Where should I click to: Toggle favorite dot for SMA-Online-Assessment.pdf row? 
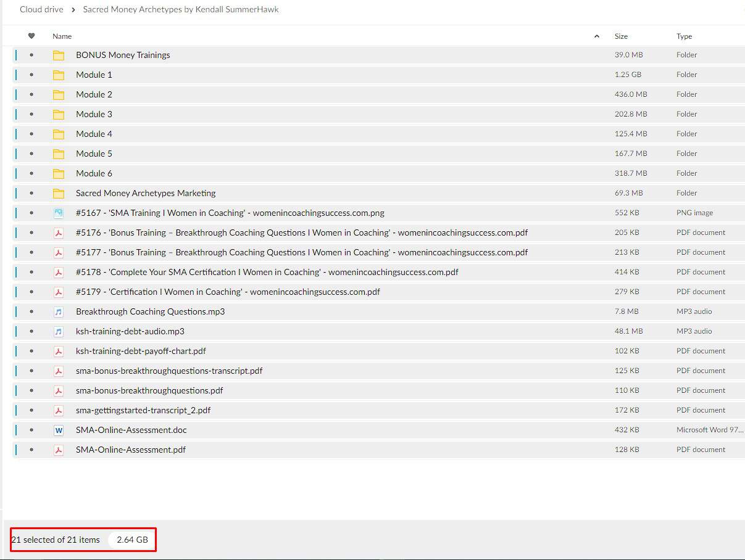[31, 450]
